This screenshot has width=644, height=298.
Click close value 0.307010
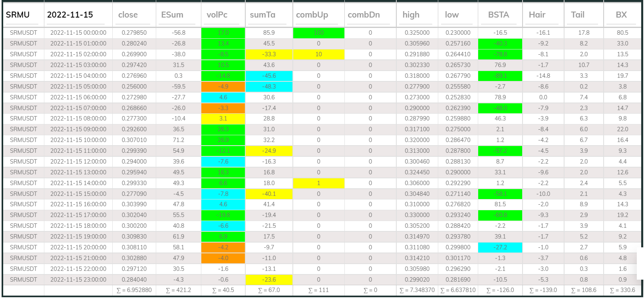point(134,140)
